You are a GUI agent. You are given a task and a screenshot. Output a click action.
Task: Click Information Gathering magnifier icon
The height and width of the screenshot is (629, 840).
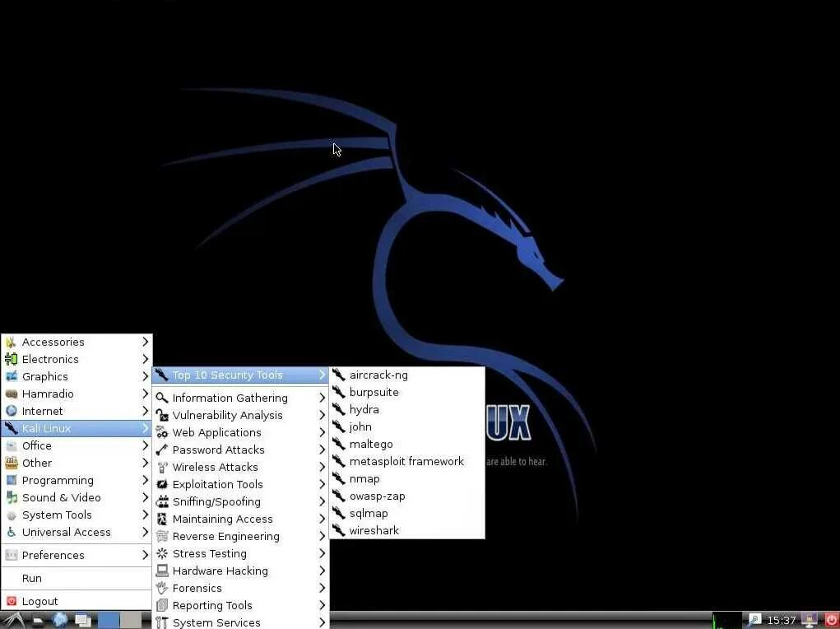click(x=162, y=398)
